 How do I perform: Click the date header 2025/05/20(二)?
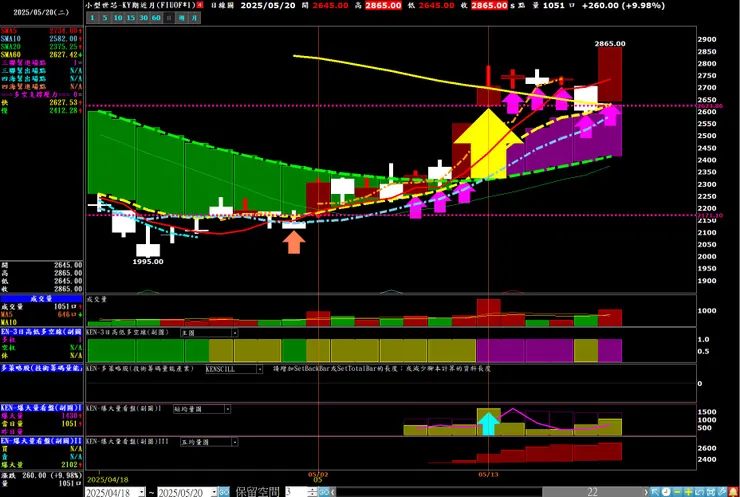point(41,12)
